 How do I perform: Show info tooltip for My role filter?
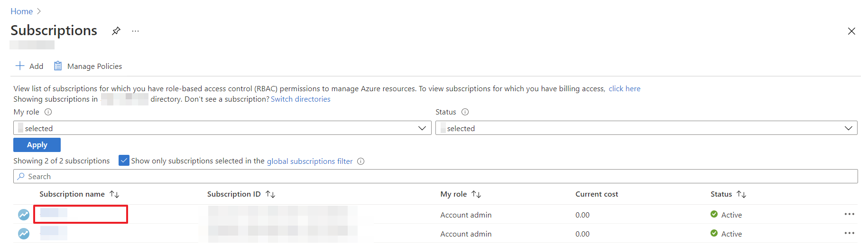[48, 112]
